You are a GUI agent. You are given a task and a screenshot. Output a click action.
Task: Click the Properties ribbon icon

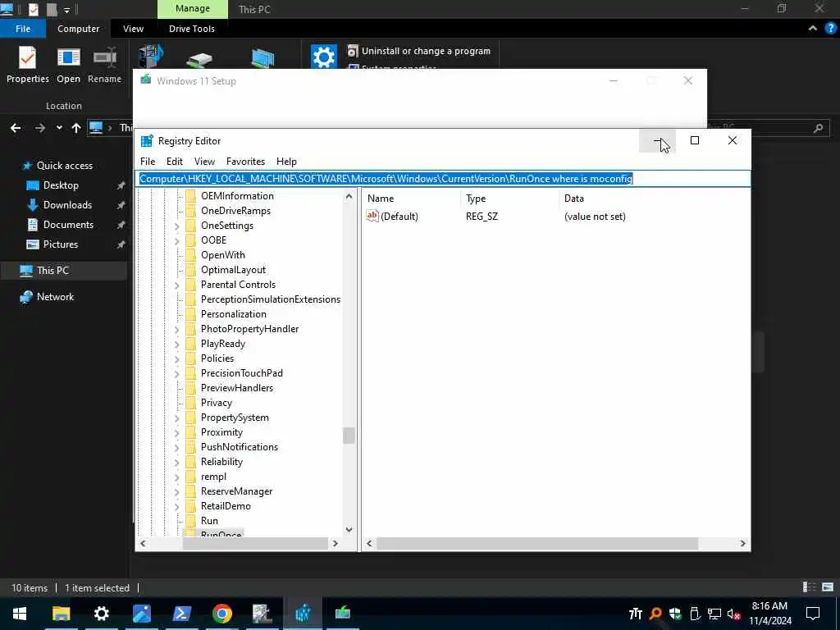(27, 65)
